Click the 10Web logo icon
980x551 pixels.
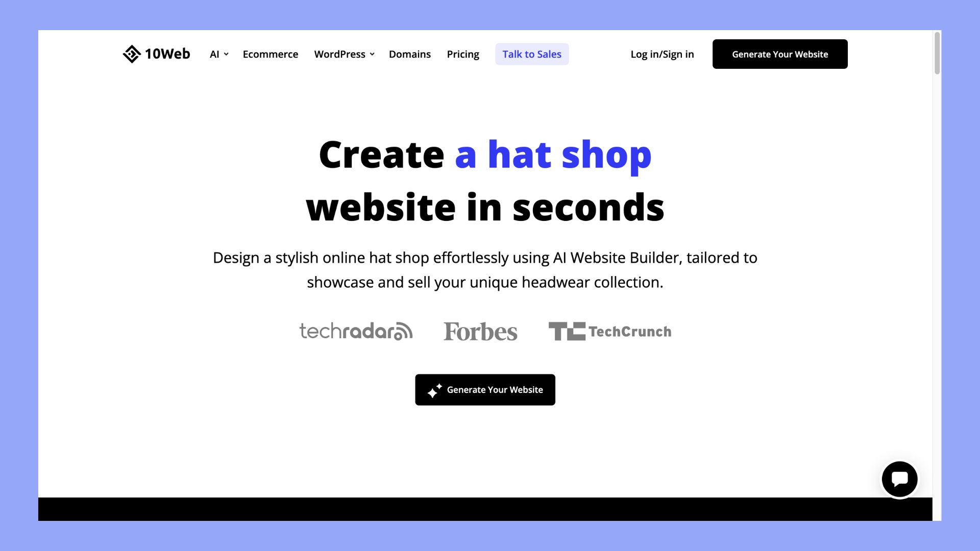(131, 54)
